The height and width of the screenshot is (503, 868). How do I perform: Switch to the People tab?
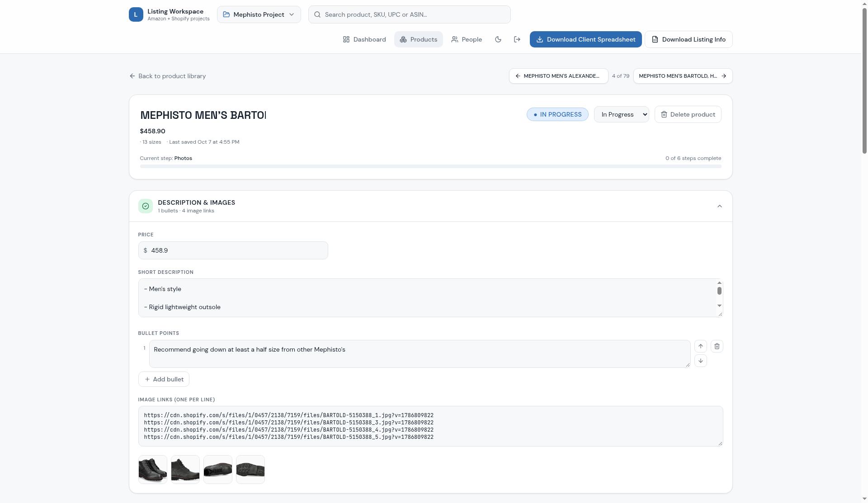467,39
